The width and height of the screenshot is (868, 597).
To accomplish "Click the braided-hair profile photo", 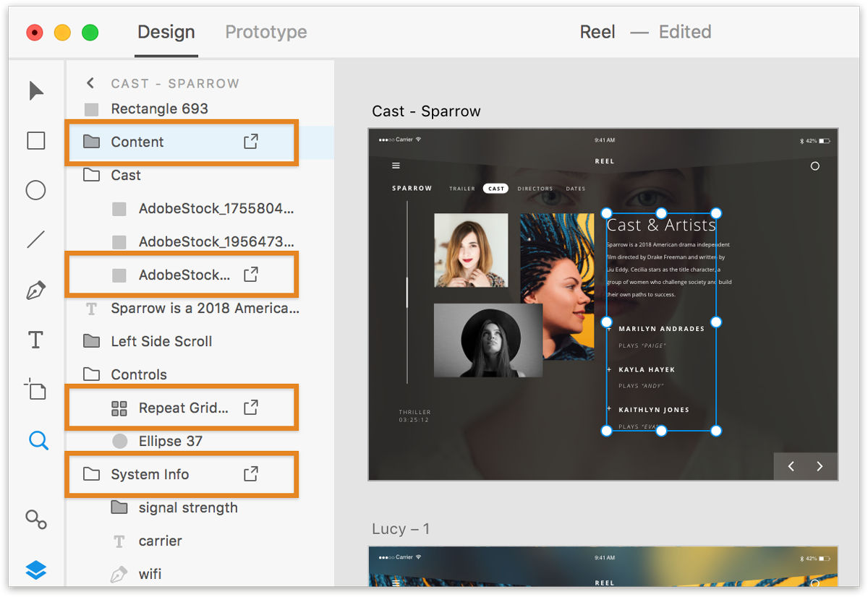I will click(x=557, y=286).
